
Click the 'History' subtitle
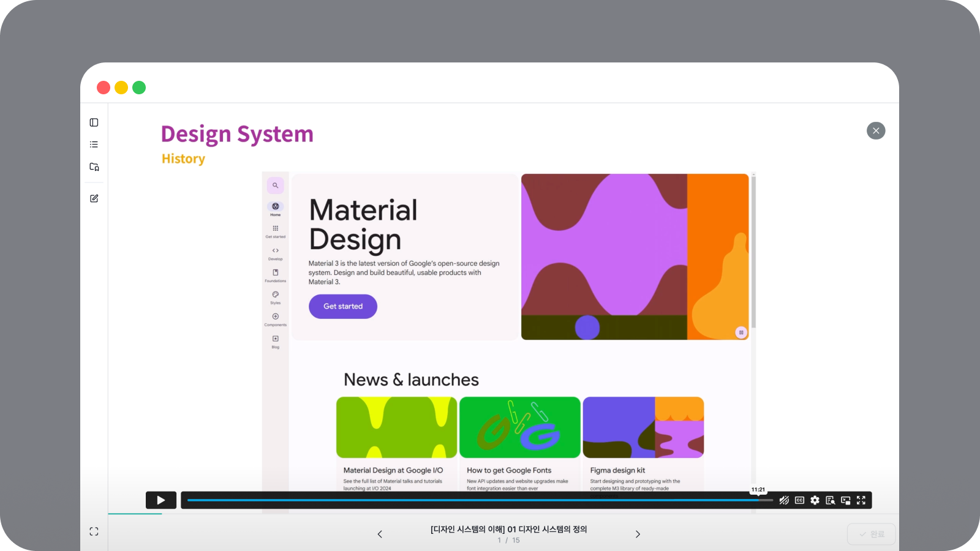click(183, 159)
